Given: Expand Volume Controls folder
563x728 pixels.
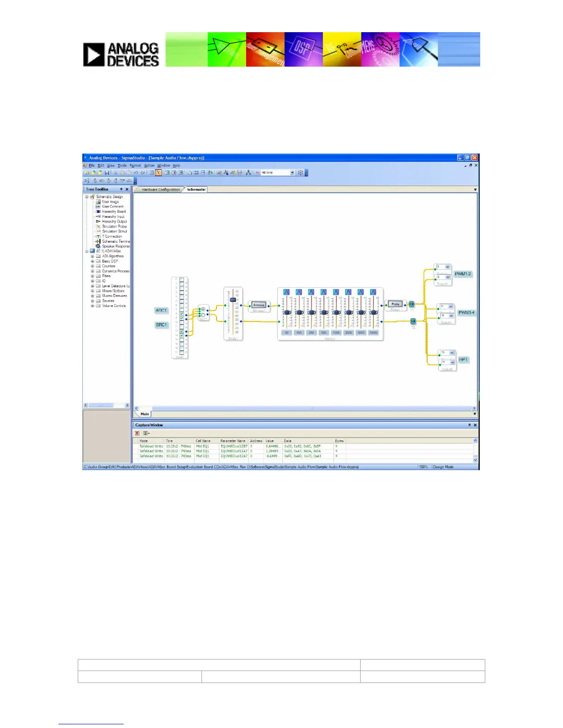Looking at the screenshot, I should point(92,306).
